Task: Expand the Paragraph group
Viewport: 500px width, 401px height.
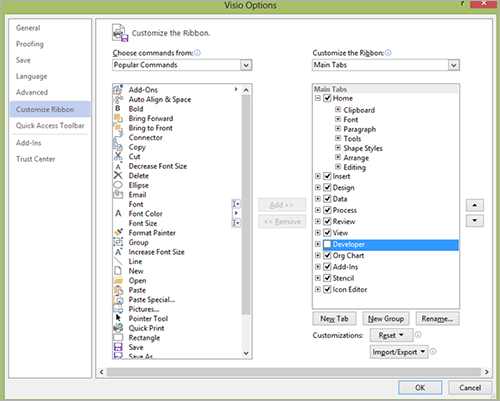Action: [x=338, y=129]
